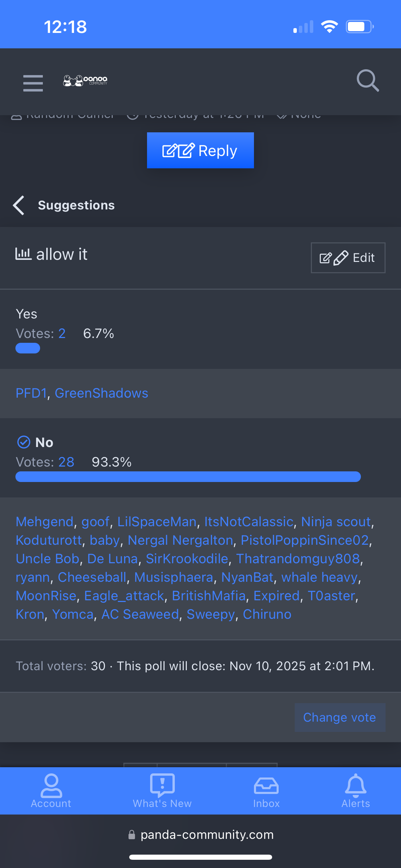Image resolution: width=401 pixels, height=868 pixels.
Task: Open What's New in bottom bar
Action: click(162, 790)
